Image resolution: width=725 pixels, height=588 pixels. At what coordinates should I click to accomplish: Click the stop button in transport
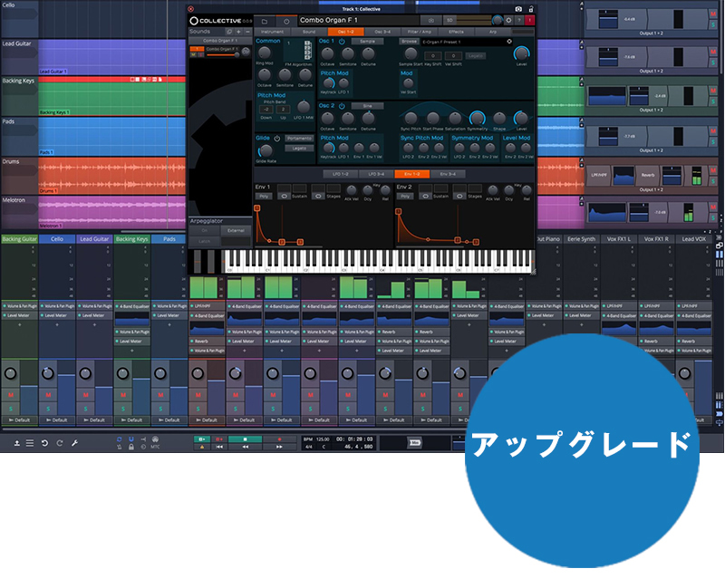(245, 439)
